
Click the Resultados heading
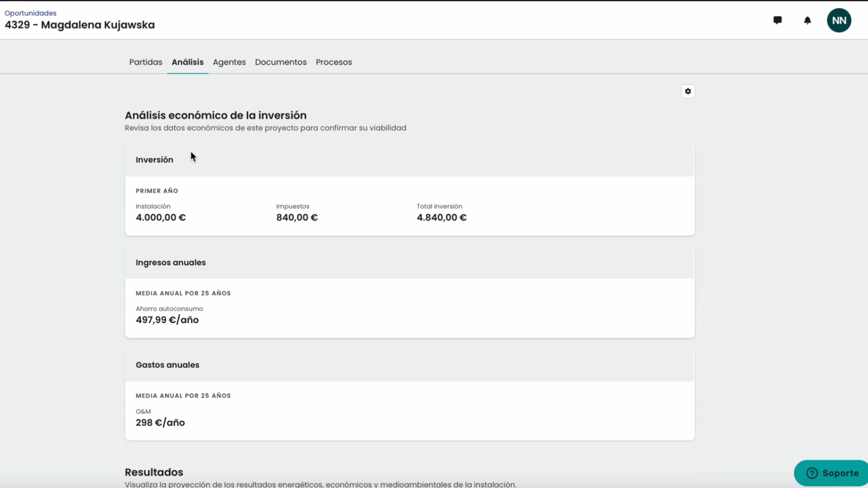coord(154,472)
